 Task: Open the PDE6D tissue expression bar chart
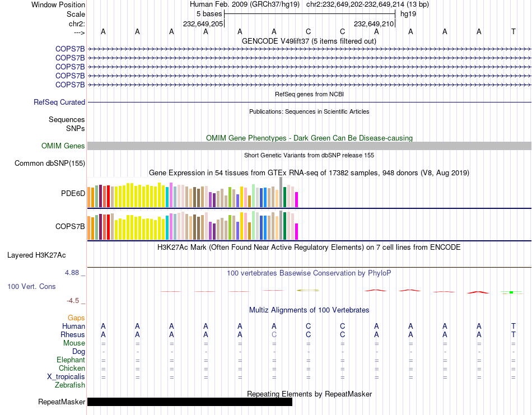point(193,192)
